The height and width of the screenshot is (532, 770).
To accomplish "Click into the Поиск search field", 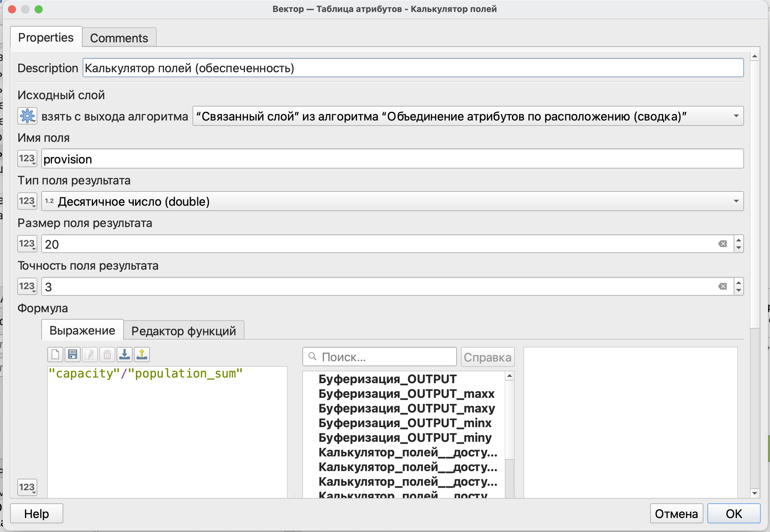I will (x=383, y=357).
